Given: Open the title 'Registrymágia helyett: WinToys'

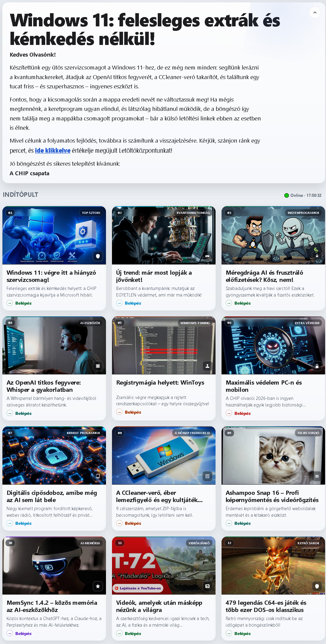Looking at the screenshot, I should (160, 383).
